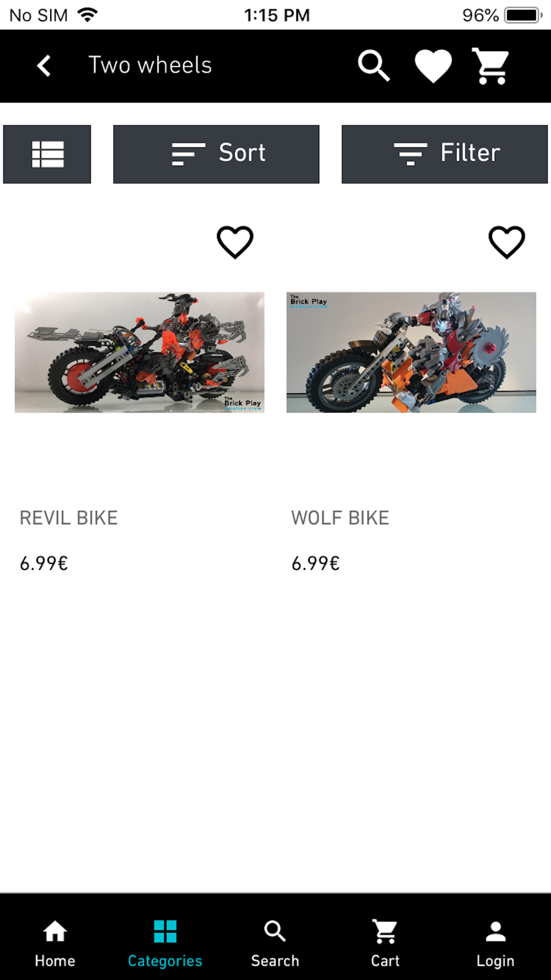Favorite the Revil Bike with heart

pos(235,242)
